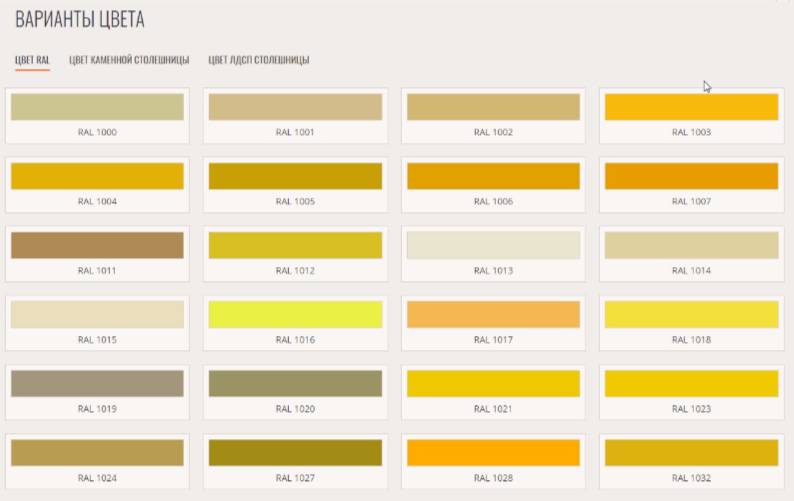
Task: Choose the RAL 1016 bright yellow swatch
Action: pos(295,314)
